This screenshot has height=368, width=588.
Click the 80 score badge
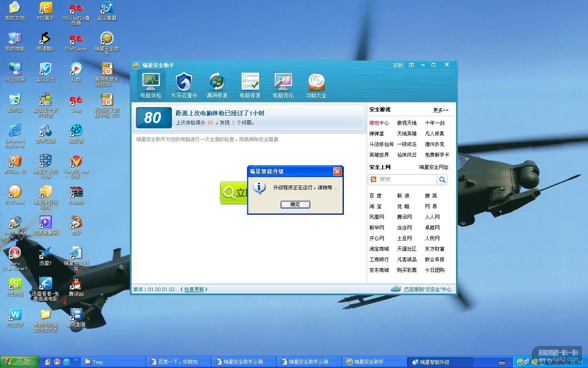coord(153,118)
